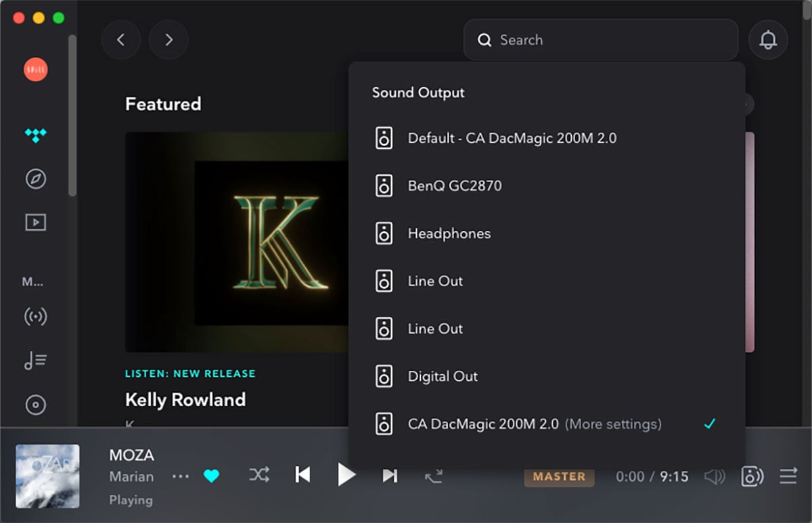Close the sound output picker via speaker icon
Screen dimensions: 812x523
[752, 476]
